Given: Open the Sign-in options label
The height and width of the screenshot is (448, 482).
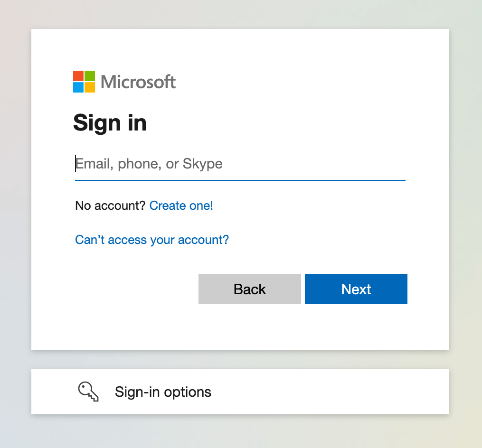Looking at the screenshot, I should click(163, 392).
